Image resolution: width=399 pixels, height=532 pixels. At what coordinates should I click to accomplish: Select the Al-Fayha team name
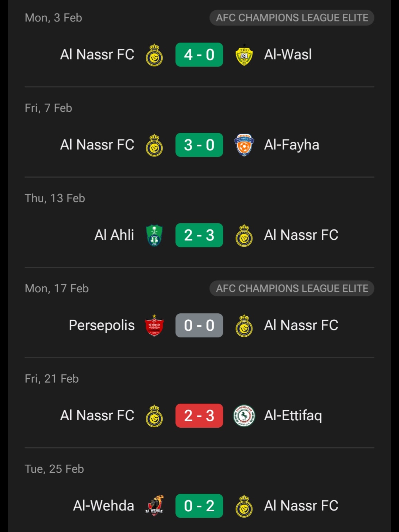point(291,145)
